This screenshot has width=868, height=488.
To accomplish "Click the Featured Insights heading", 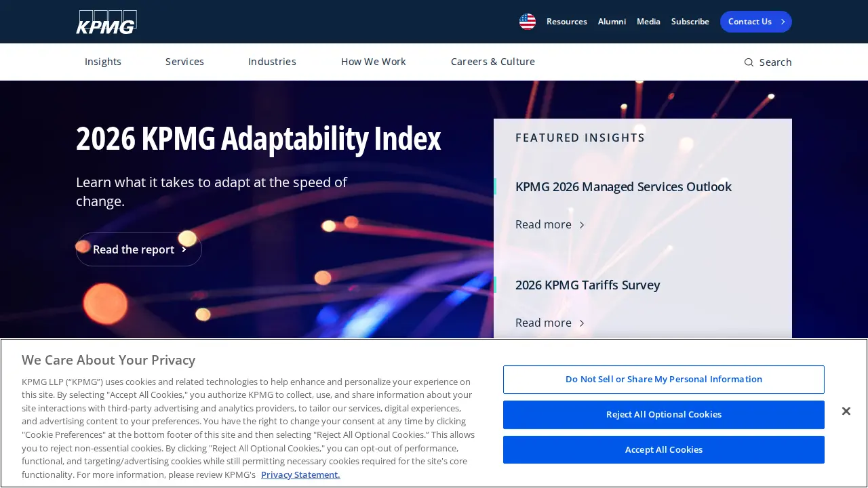I will pyautogui.click(x=580, y=138).
